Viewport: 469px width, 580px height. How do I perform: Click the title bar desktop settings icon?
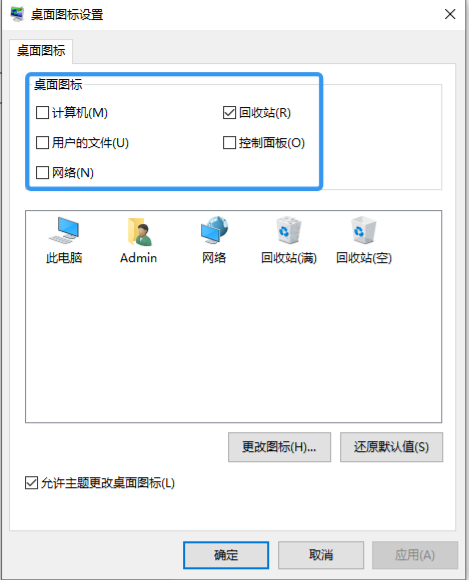pyautogui.click(x=17, y=14)
